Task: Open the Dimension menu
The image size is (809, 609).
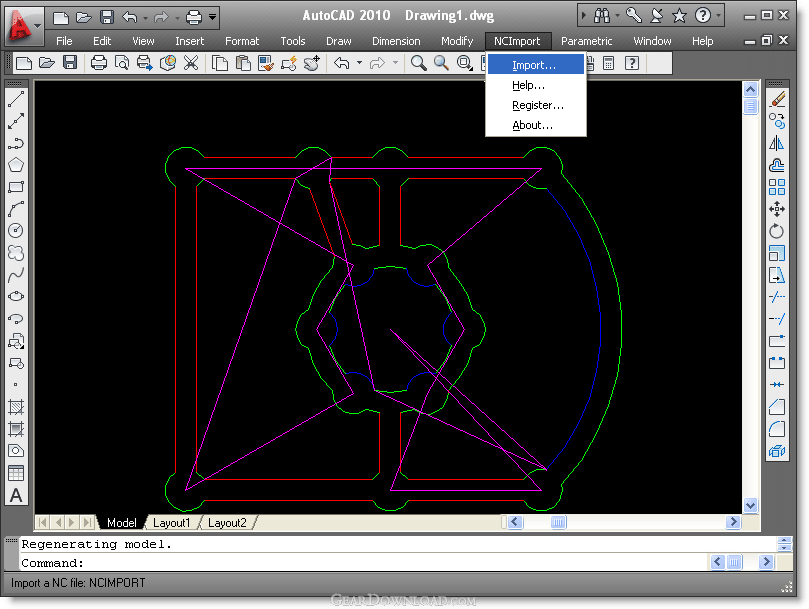Action: pyautogui.click(x=396, y=41)
